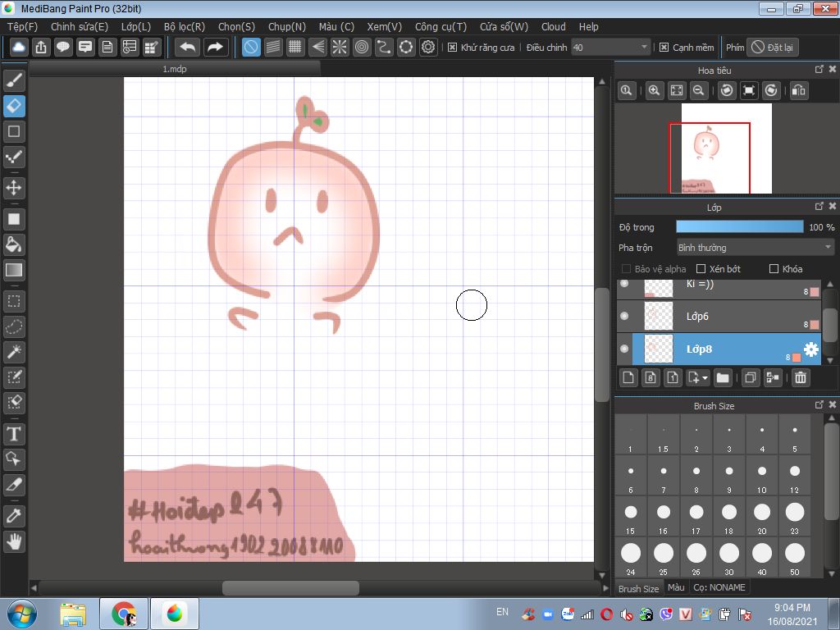Select the Brush tool in left toolbar
This screenshot has width=840, height=630.
[14, 80]
